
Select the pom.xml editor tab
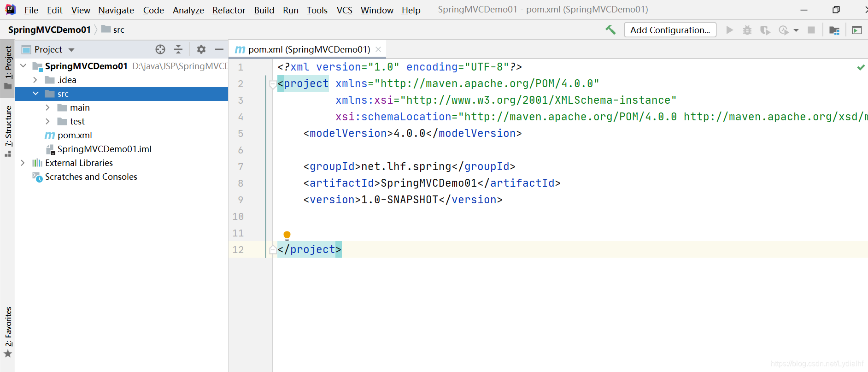(308, 49)
